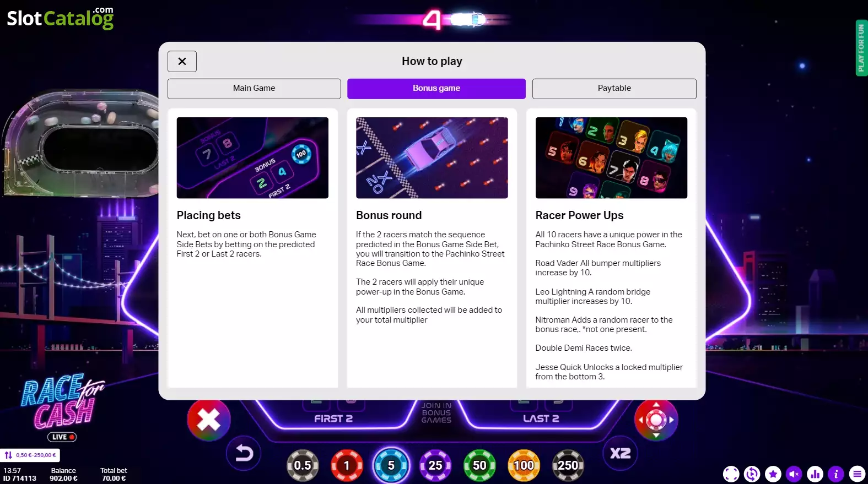This screenshot has width=868, height=484.
Task: Select the 100 chip
Action: pos(524,465)
